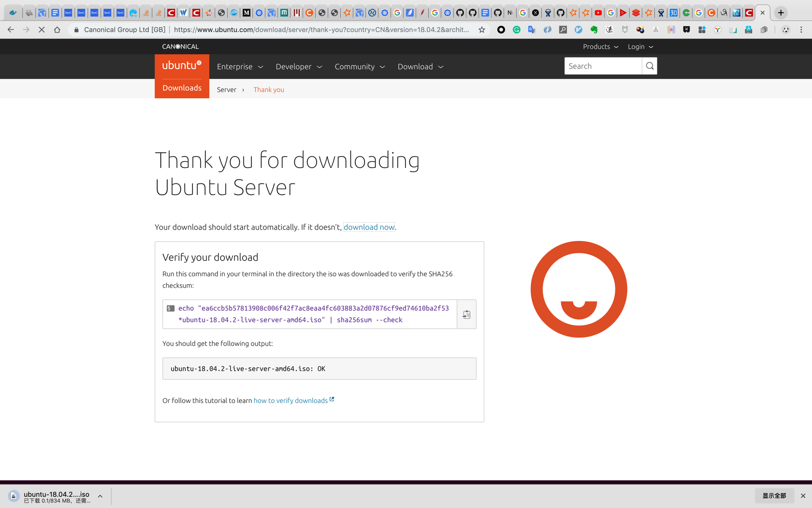This screenshot has height=508, width=812.
Task: Open the Grammarly extension
Action: coord(517,30)
